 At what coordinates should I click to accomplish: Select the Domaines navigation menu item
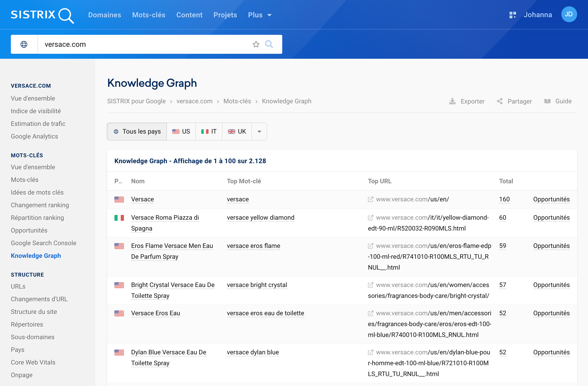[x=105, y=15]
